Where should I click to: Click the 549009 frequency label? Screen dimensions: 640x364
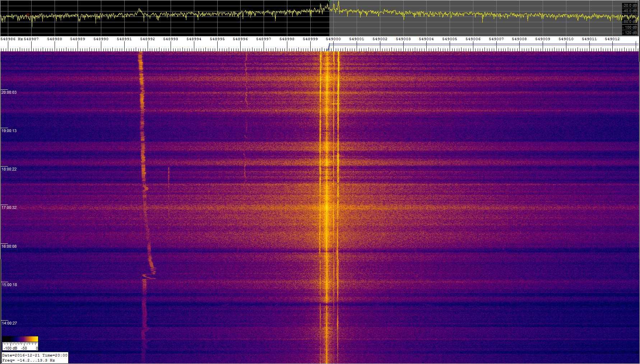(543, 39)
